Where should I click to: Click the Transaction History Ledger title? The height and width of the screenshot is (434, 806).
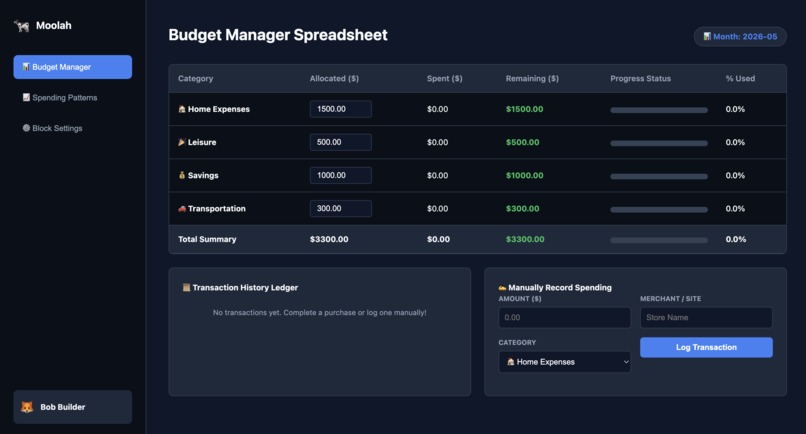[245, 287]
